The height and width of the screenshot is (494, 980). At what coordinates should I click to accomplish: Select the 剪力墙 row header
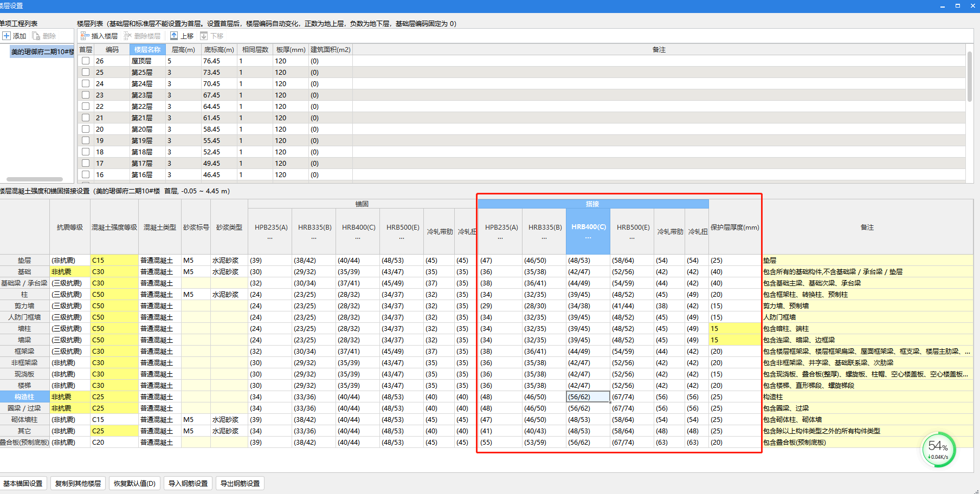coord(24,306)
